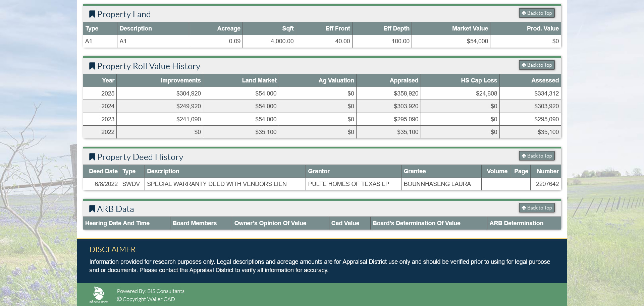Click the HS Cap Loss column header

click(x=460, y=80)
